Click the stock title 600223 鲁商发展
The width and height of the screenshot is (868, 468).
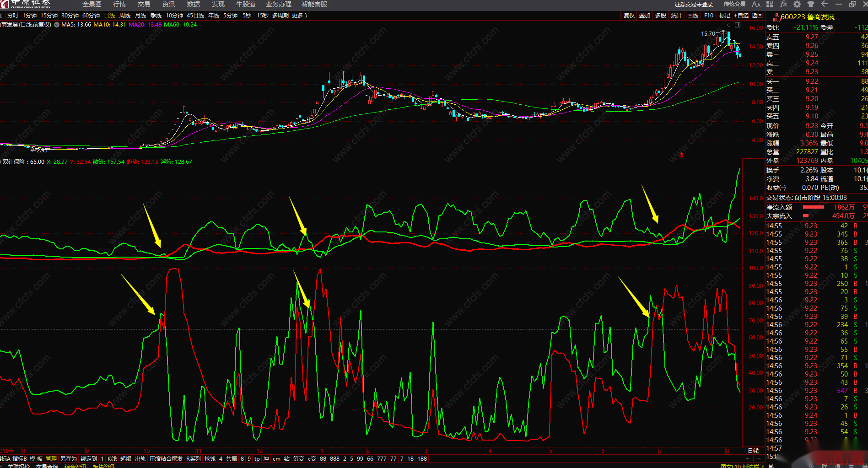pyautogui.click(x=808, y=17)
